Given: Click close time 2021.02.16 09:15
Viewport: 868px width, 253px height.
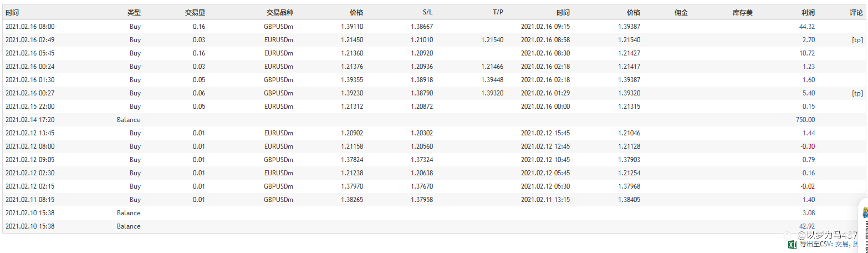Looking at the screenshot, I should [x=545, y=27].
